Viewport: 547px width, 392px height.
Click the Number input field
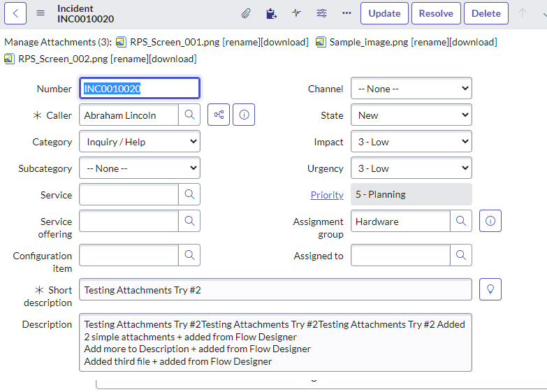click(140, 88)
